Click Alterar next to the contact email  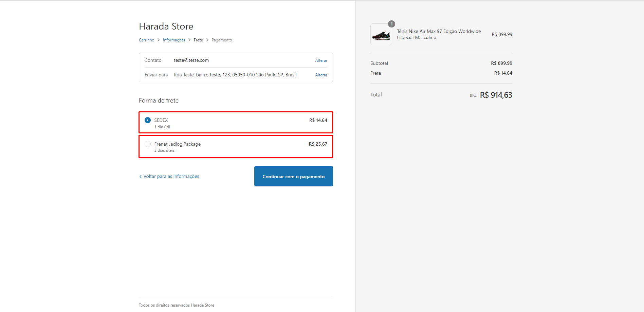click(321, 60)
